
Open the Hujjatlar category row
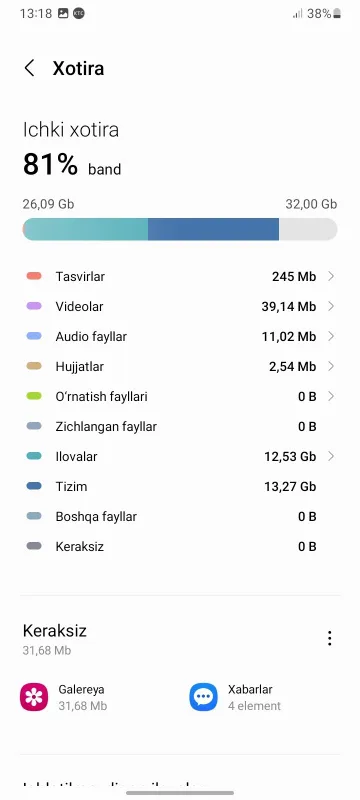[x=180, y=366]
